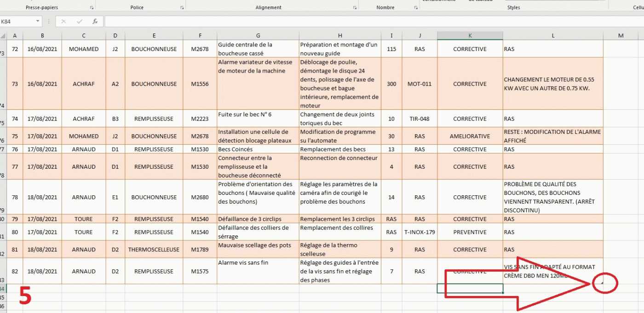Open the Police group dialog launcher

point(182,8)
